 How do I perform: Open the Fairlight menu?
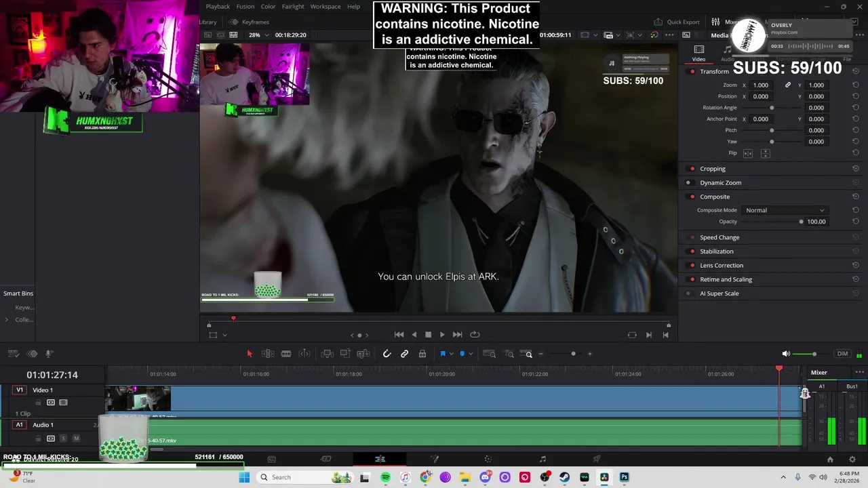293,7
